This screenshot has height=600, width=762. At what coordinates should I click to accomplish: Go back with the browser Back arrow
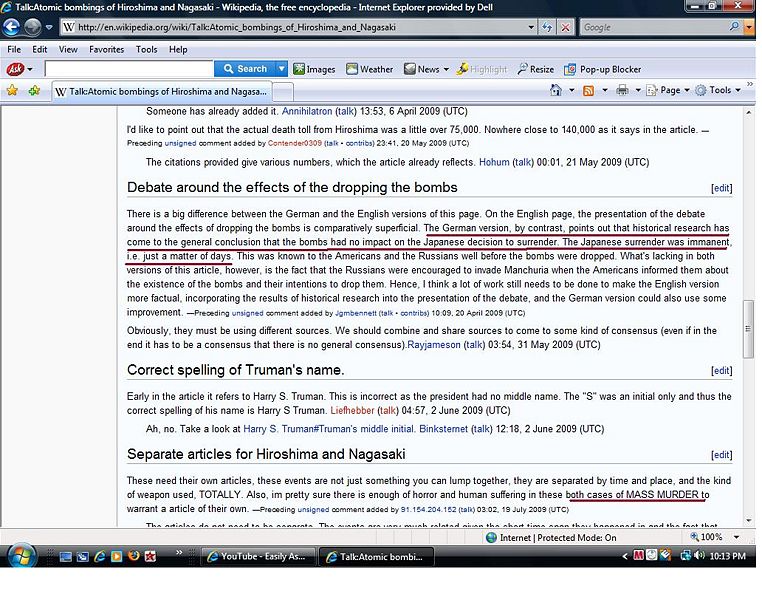(x=12, y=27)
